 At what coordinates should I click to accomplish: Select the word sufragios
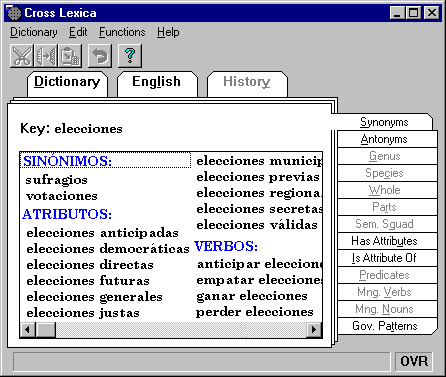[x=57, y=180]
